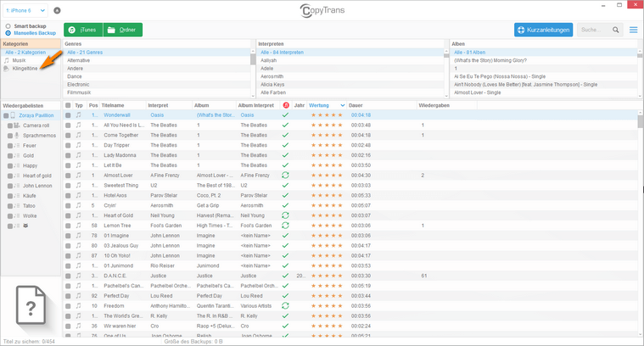The width and height of the screenshot is (644, 346).
Task: Select the John Lennon playlist
Action: click(37, 186)
